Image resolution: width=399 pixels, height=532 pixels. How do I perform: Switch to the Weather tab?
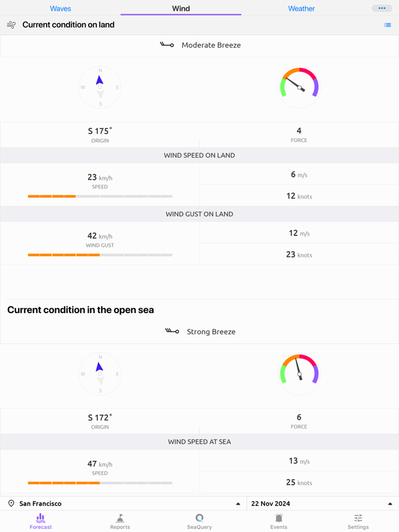(301, 9)
